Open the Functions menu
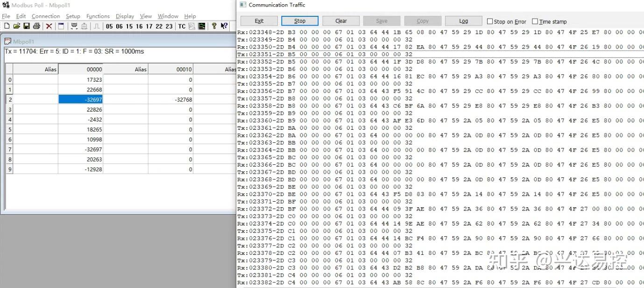Viewport: 644px width, 288px height. [x=98, y=16]
